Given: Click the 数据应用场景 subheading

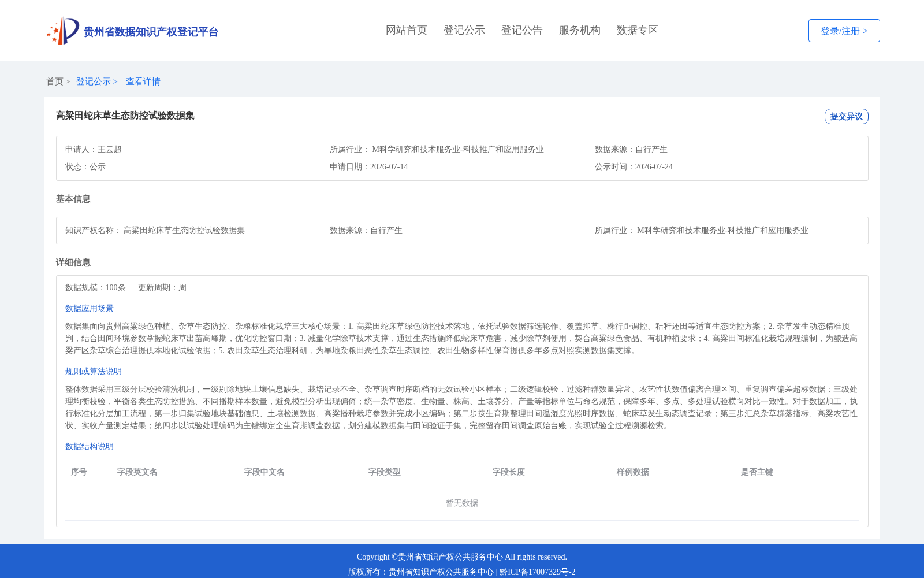Looking at the screenshot, I should (90, 308).
